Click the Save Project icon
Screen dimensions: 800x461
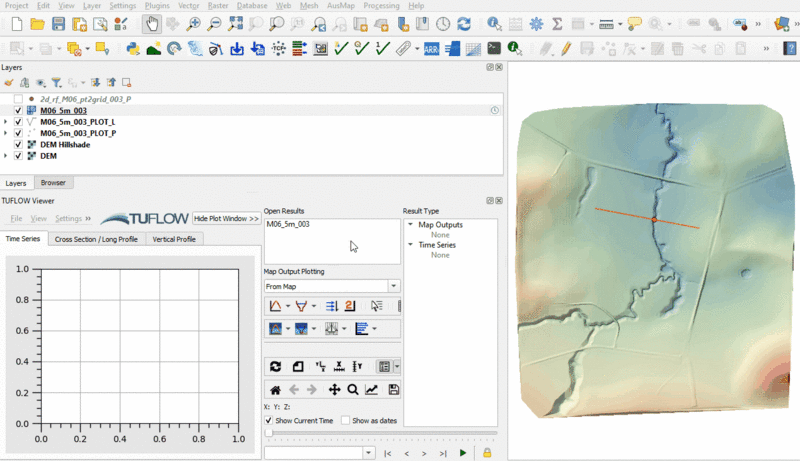coord(58,24)
